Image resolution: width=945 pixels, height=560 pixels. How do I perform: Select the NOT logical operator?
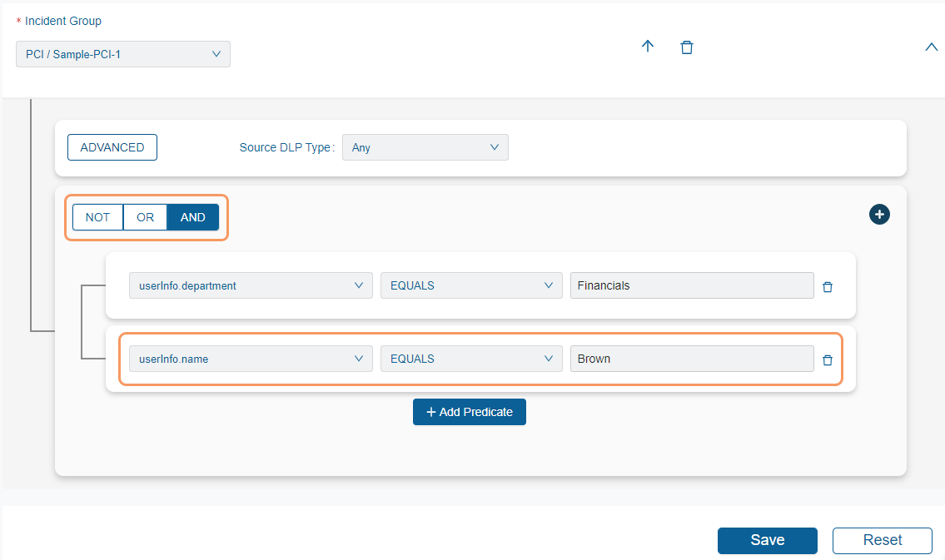(97, 216)
